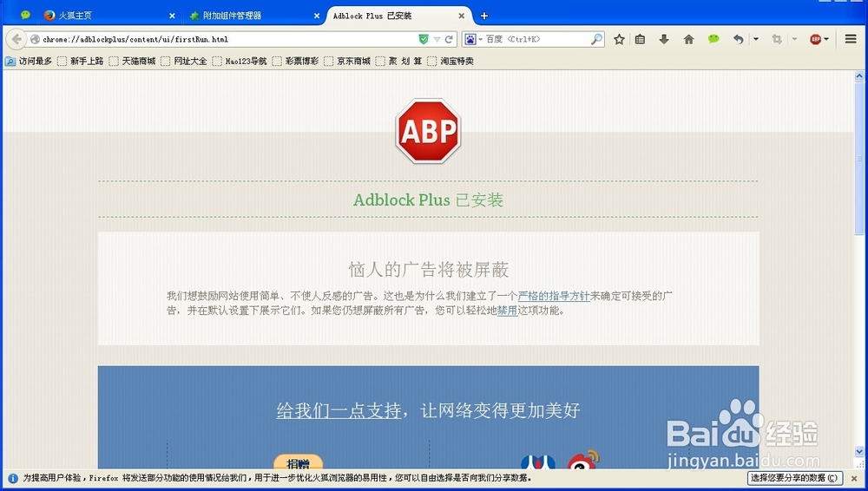Switch to the 火狐主页 tab
The width and height of the screenshot is (868, 491).
tap(110, 16)
